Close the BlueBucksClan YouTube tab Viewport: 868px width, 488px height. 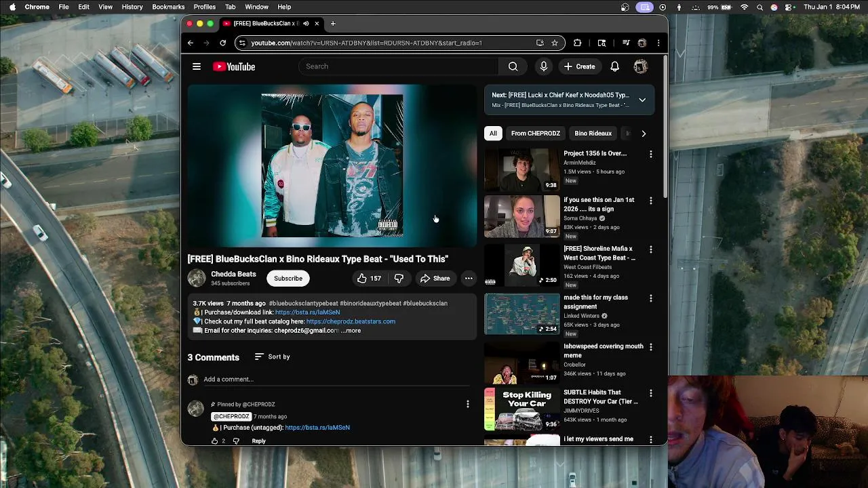tap(317, 24)
